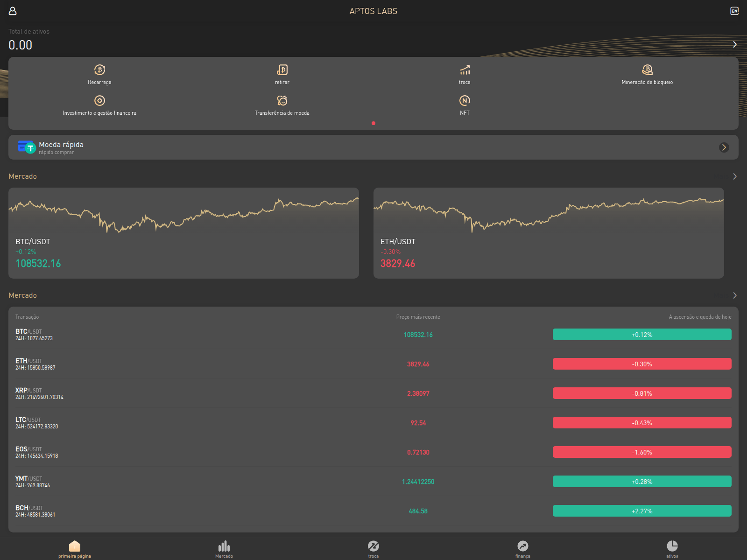The width and height of the screenshot is (747, 560).
Task: Tap the retirar withdraw icon
Action: [282, 70]
